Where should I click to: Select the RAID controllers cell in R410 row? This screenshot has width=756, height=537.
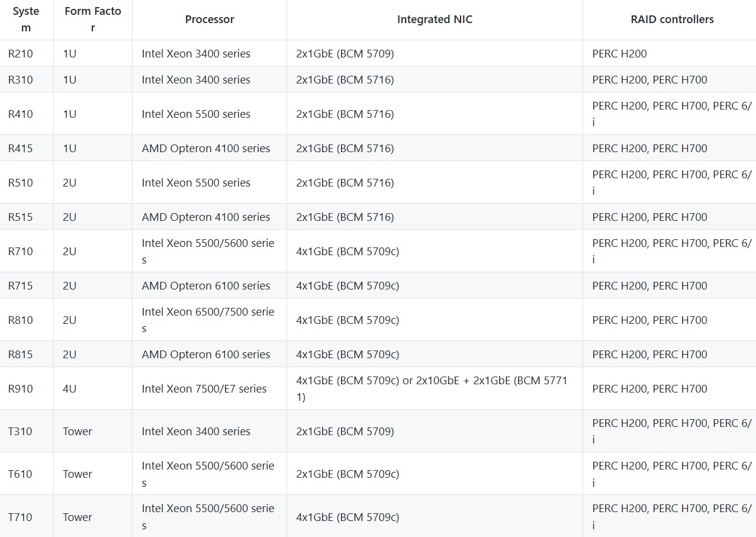pyautogui.click(x=670, y=114)
